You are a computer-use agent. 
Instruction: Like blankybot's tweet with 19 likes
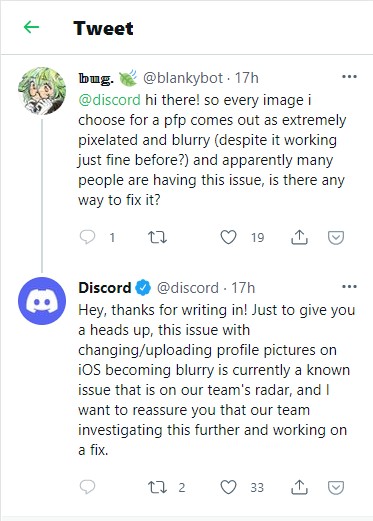[x=229, y=237]
